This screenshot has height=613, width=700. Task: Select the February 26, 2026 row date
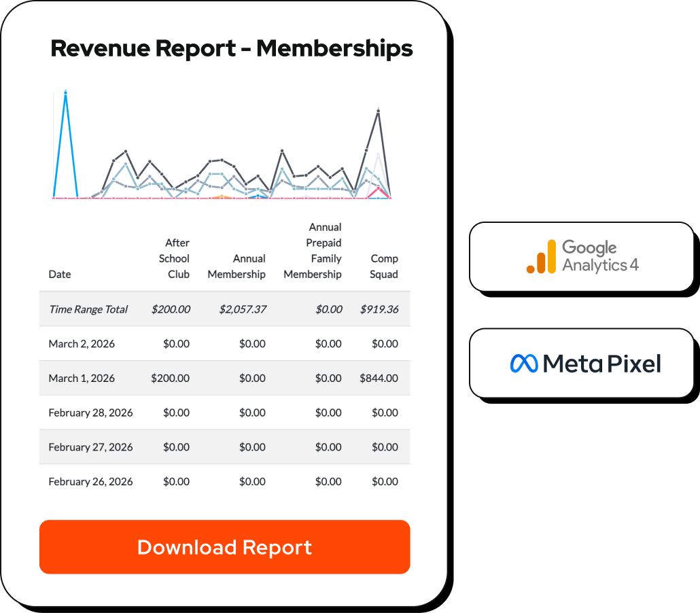coord(90,481)
